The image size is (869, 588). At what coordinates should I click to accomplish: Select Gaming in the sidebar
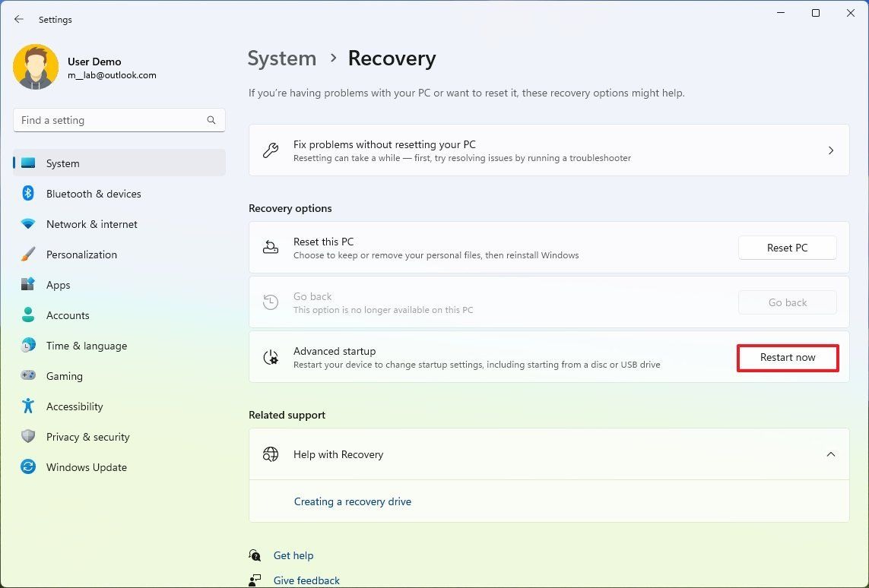[x=119, y=376]
